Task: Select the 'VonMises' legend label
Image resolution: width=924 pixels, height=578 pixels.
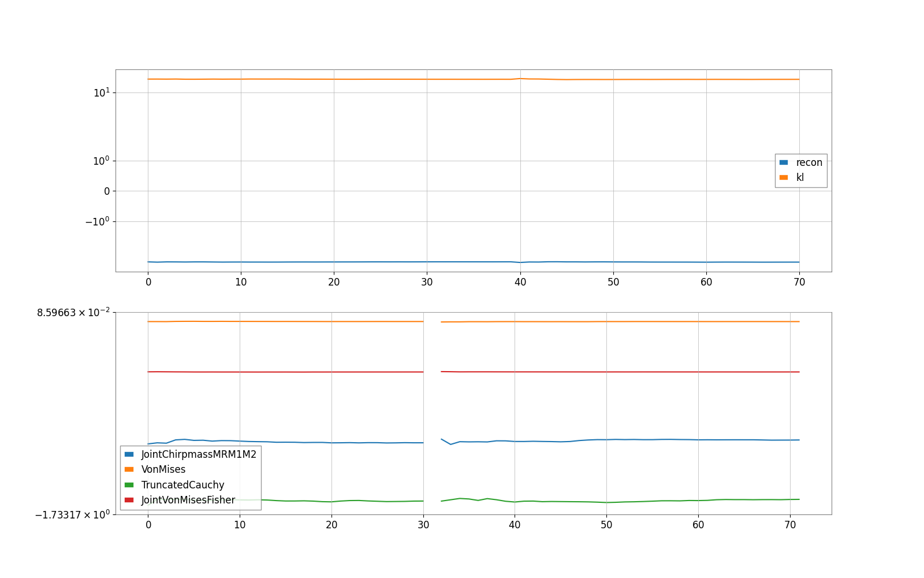Action: tap(163, 469)
